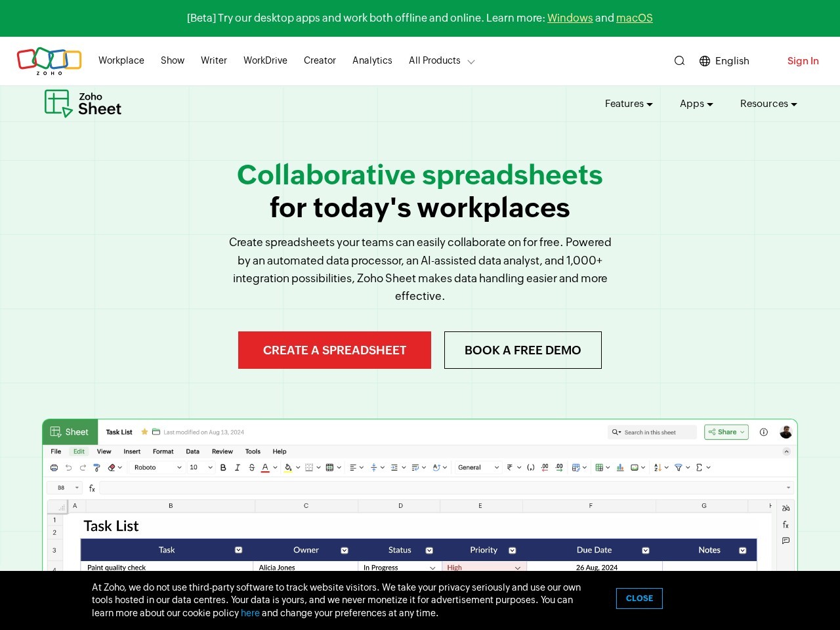Select the paint format roller icon
This screenshot has width=840, height=630.
click(96, 467)
